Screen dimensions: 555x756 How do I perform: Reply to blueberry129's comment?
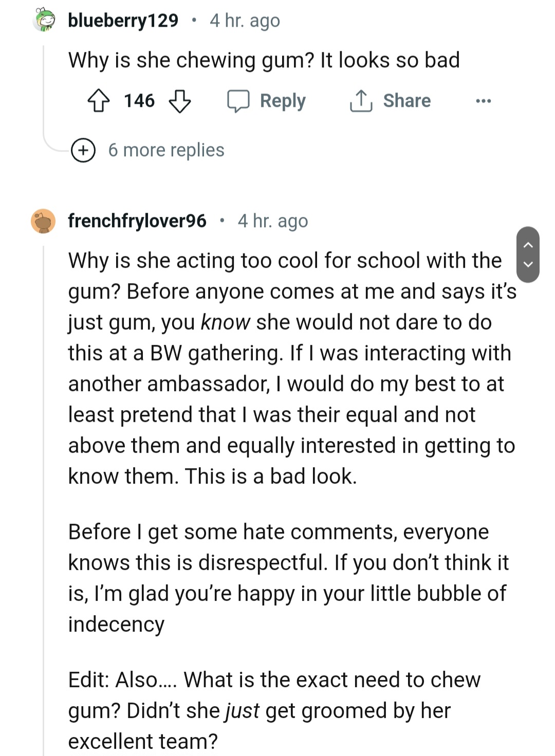tap(267, 101)
